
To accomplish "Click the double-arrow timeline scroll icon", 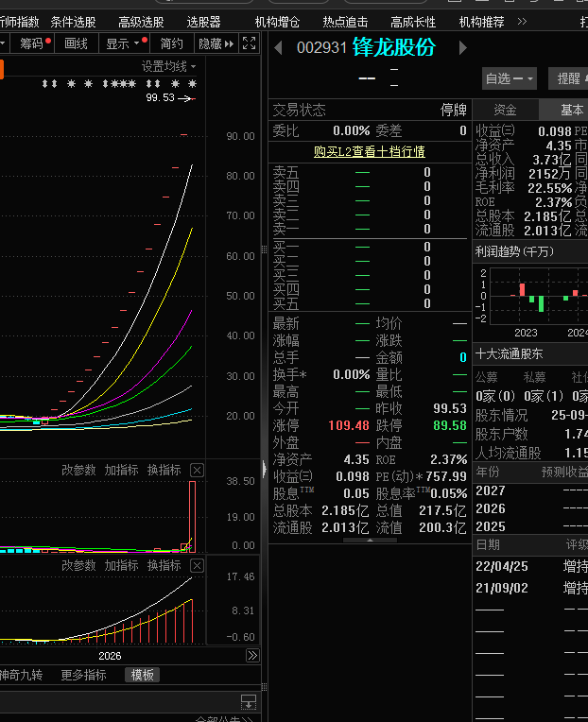I will click(252, 656).
